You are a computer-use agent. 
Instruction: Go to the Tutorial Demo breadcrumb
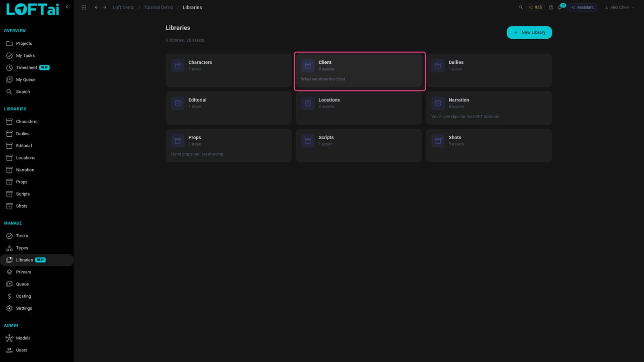click(158, 8)
